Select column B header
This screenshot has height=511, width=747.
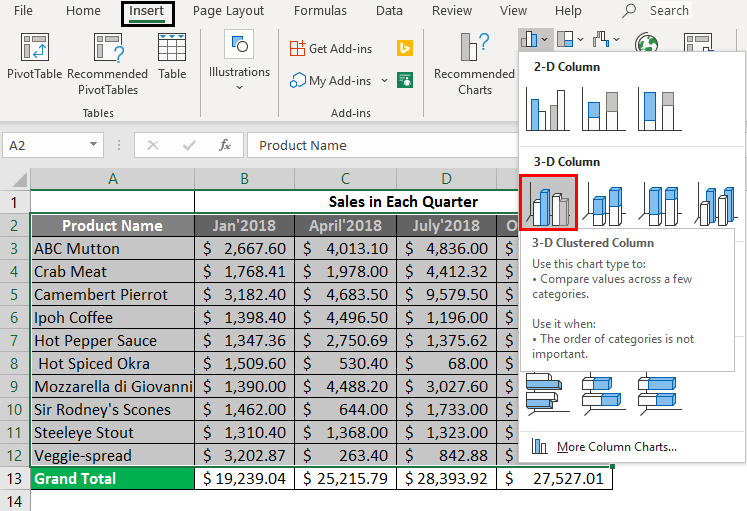click(x=244, y=179)
